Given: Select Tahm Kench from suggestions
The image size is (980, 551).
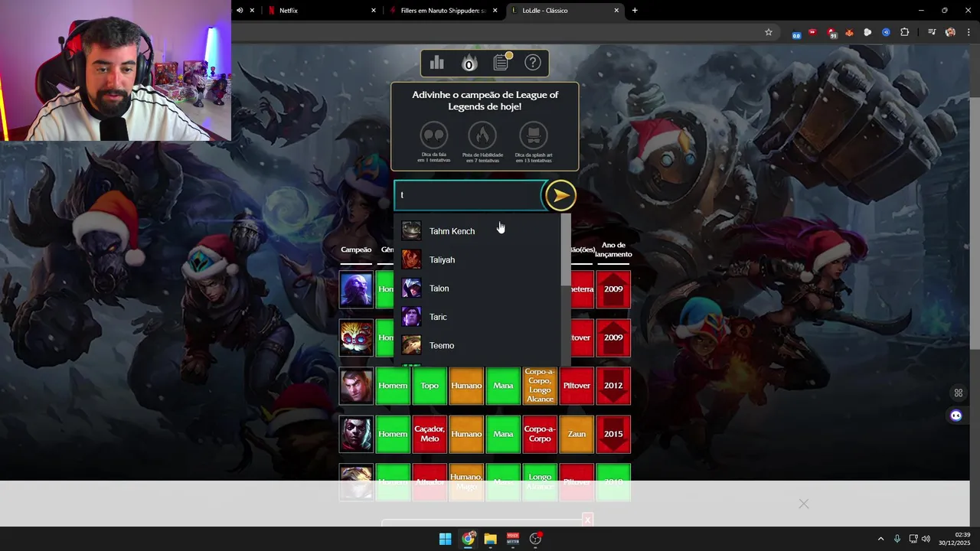Looking at the screenshot, I should click(x=478, y=231).
